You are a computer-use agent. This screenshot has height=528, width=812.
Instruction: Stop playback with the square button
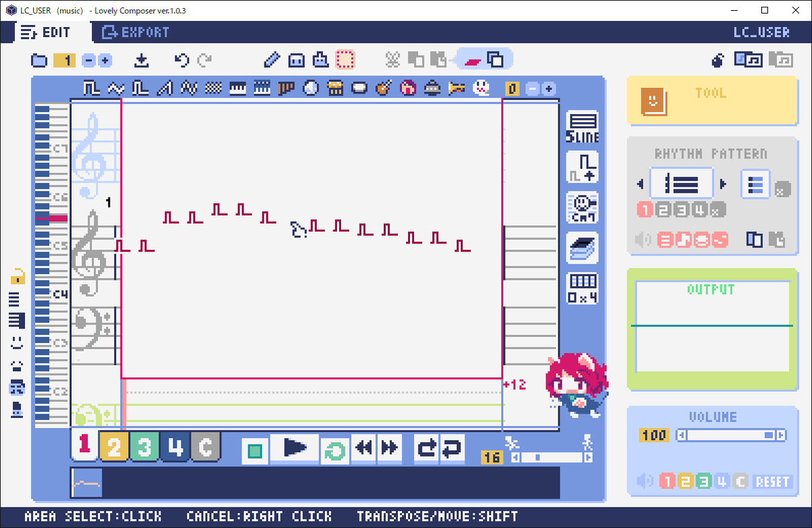255,450
